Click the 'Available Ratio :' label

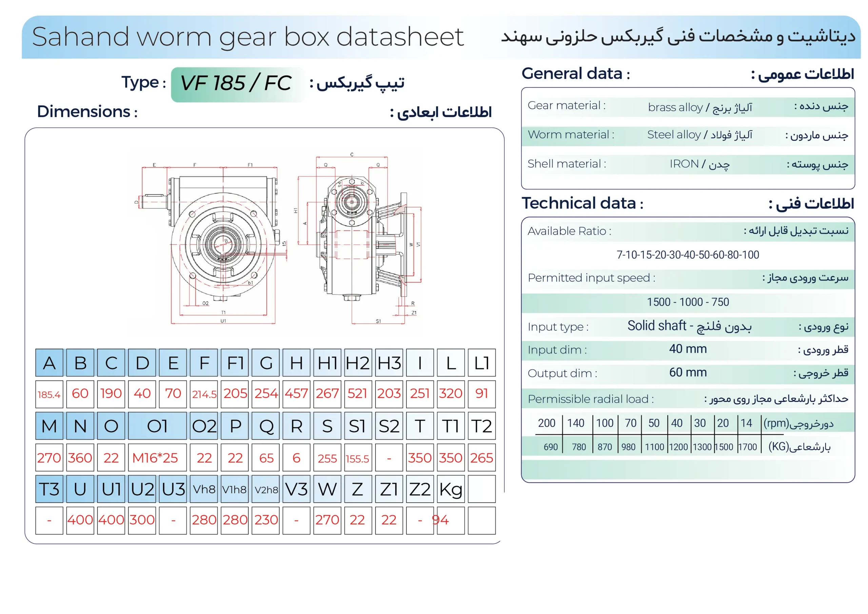[x=569, y=231]
